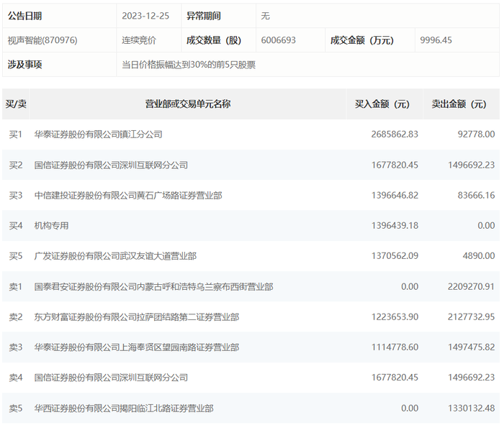504x428 pixels.
Task: Select the turnover value 9996.45
Action: tap(436, 40)
